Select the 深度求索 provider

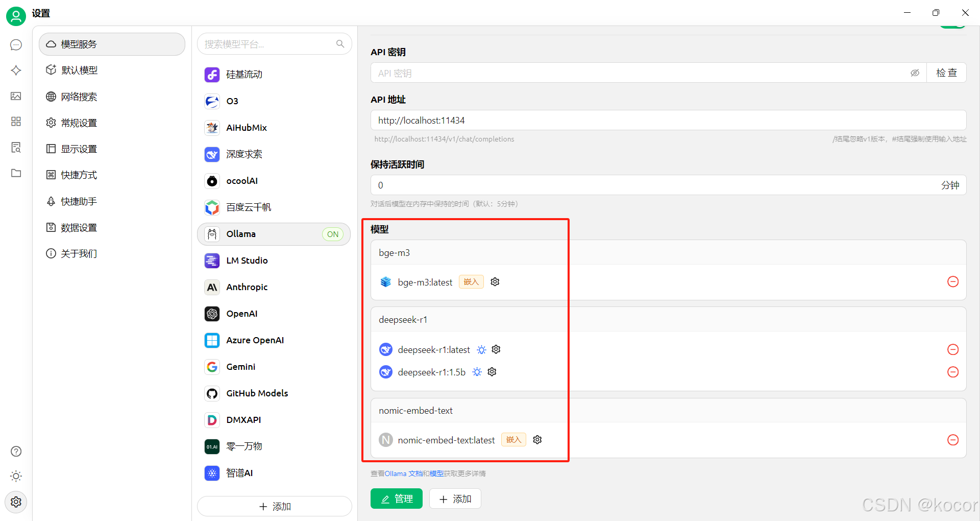(x=274, y=154)
